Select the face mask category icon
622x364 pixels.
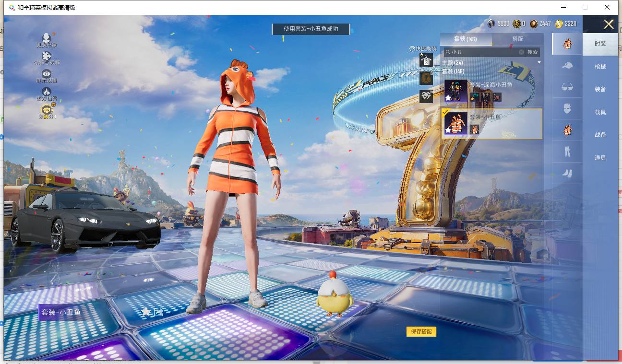(x=567, y=108)
